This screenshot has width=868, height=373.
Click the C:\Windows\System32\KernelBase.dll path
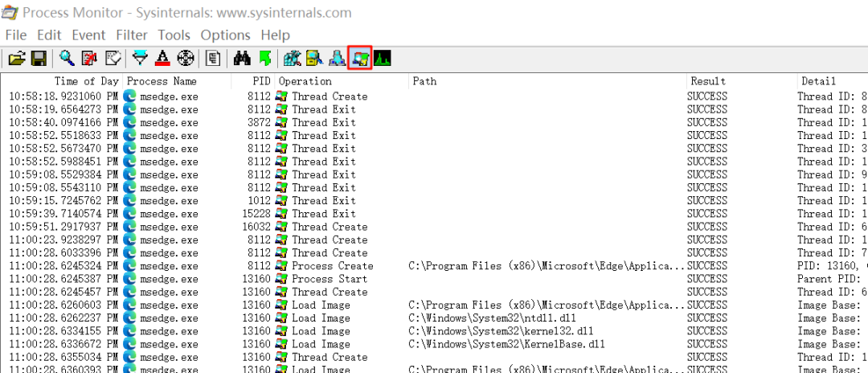point(507,344)
